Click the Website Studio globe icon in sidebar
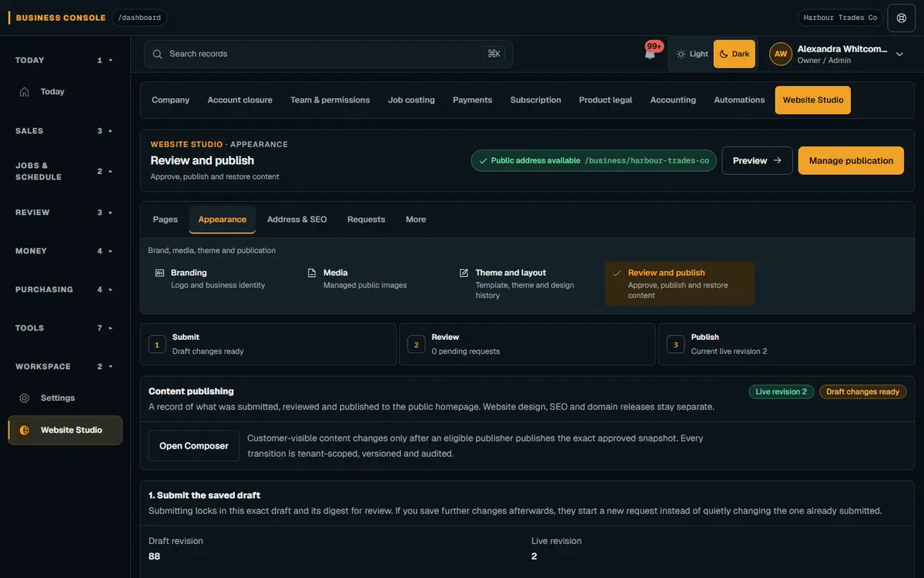The height and width of the screenshot is (578, 924). (25, 430)
